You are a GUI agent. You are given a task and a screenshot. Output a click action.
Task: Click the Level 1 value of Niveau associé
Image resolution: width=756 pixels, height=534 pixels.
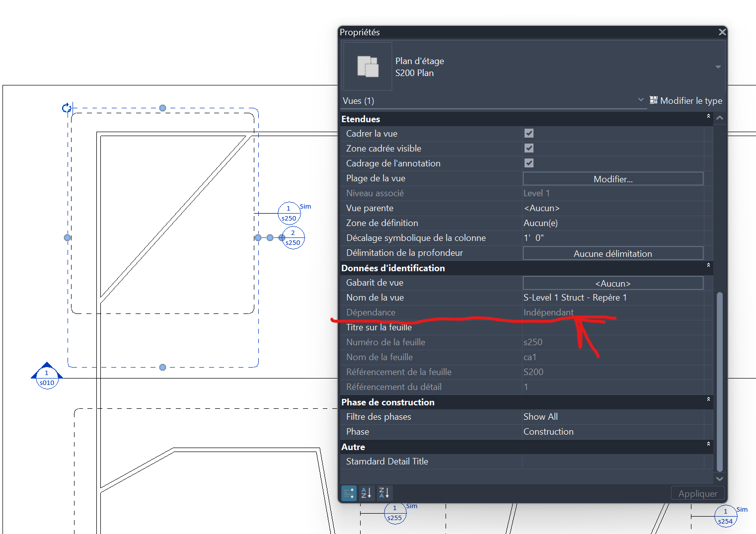[x=536, y=193]
